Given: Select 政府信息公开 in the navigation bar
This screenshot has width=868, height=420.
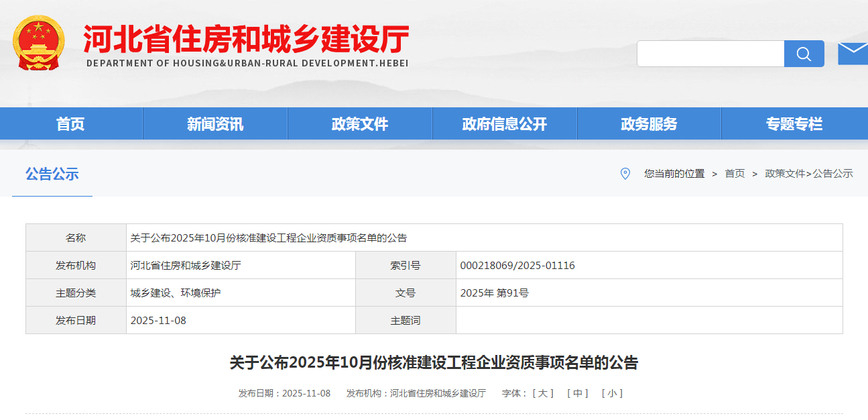Looking at the screenshot, I should click(505, 124).
